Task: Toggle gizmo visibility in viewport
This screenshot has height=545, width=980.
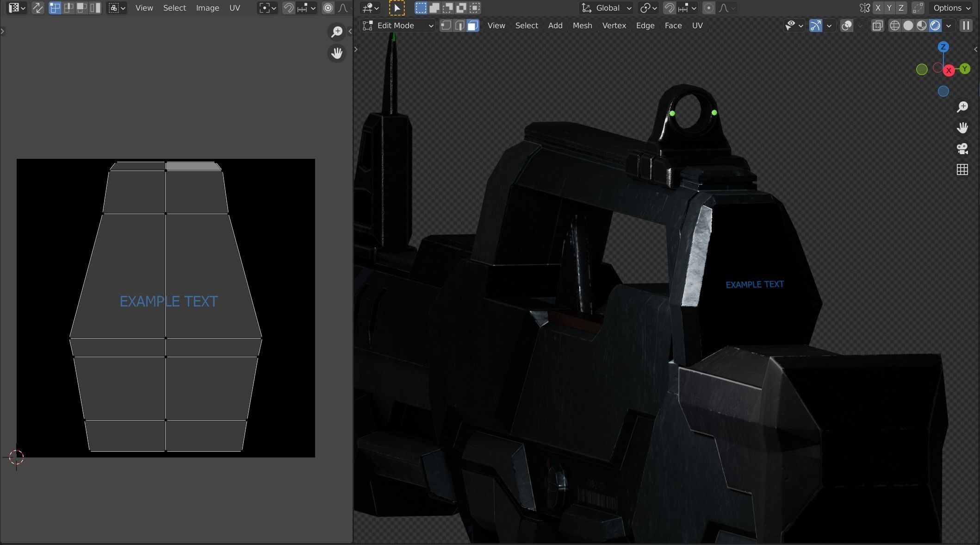Action: (x=816, y=25)
